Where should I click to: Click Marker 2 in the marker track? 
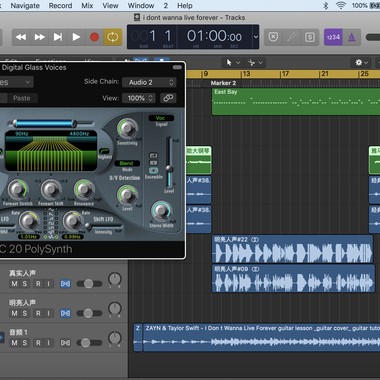(223, 83)
